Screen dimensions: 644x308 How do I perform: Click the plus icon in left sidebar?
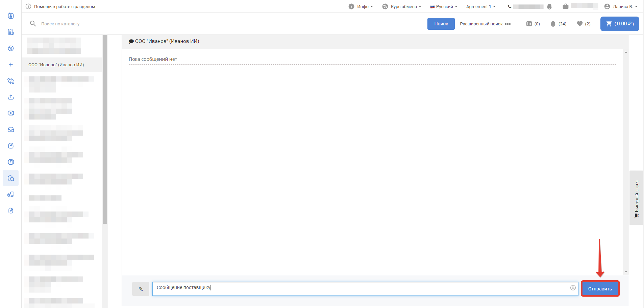(11, 65)
